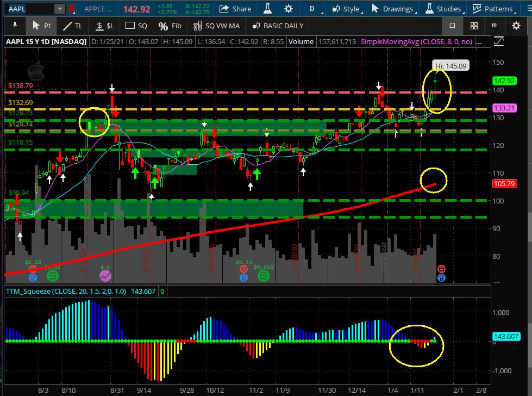Viewport: 532px width, 396px height.
Task: Click the 157,611,713 volume value
Action: point(337,42)
